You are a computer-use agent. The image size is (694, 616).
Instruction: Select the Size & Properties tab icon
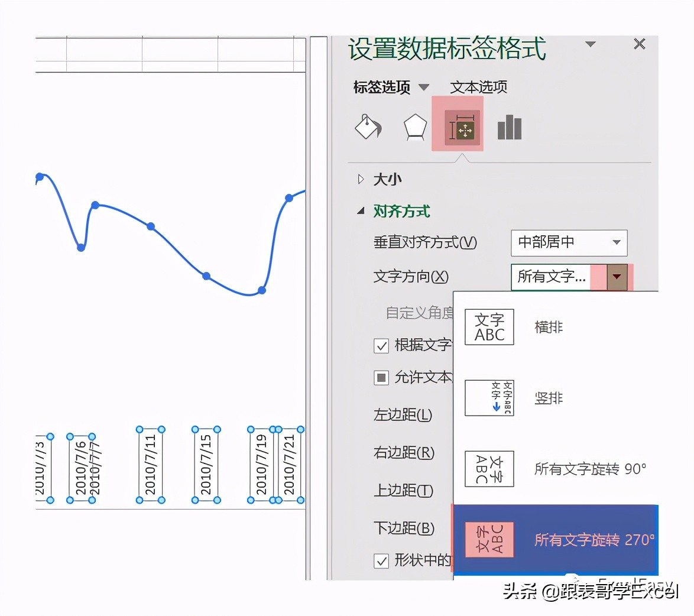pyautogui.click(x=462, y=128)
